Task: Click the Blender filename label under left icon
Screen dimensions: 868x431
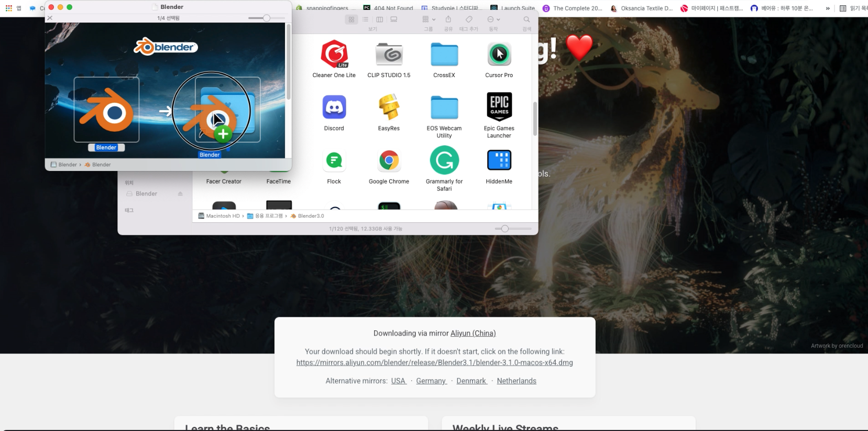Action: tap(106, 147)
